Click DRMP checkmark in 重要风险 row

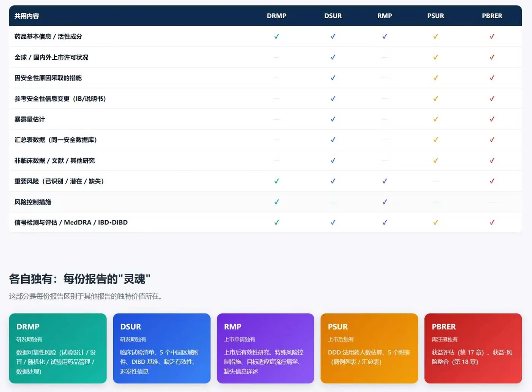277,181
